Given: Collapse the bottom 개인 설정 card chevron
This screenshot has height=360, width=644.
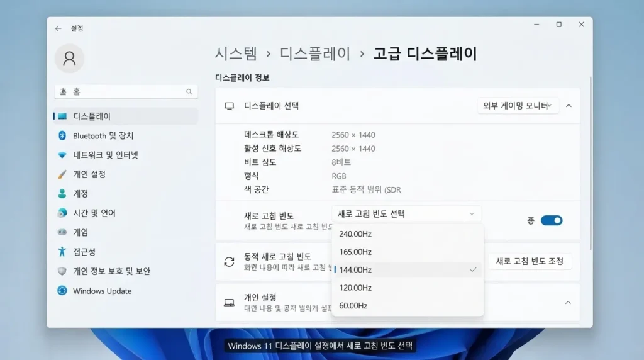Looking at the screenshot, I should click(568, 303).
